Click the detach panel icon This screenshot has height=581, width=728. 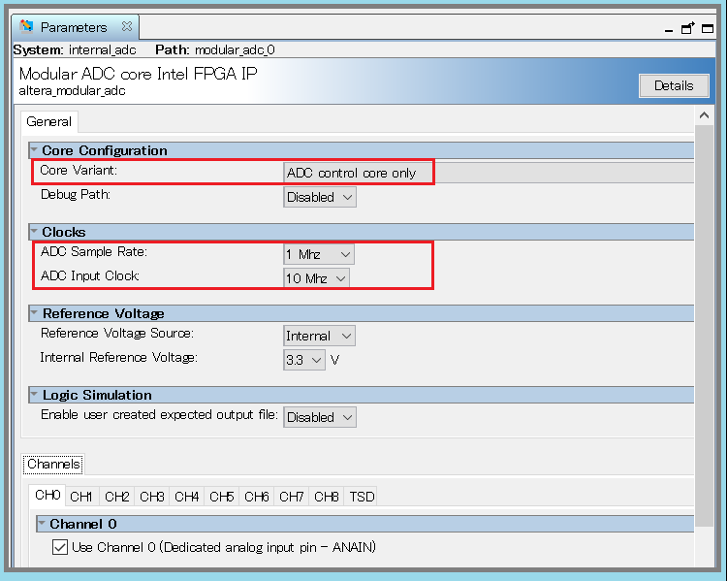point(686,28)
